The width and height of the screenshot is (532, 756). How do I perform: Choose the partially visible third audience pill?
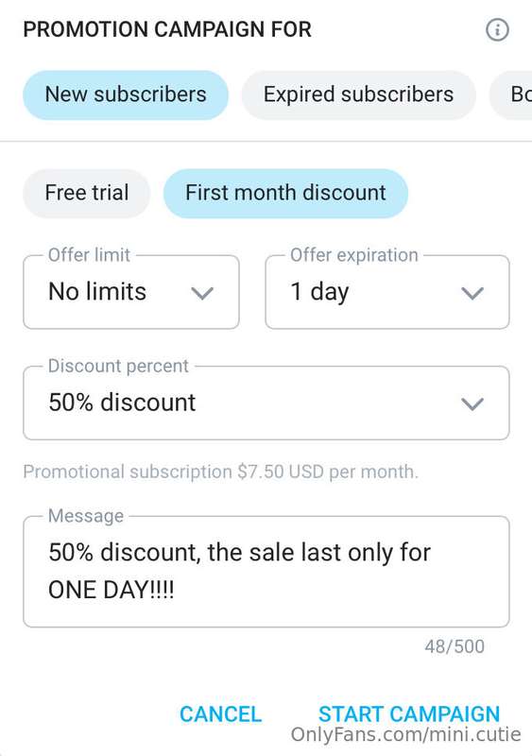511,95
